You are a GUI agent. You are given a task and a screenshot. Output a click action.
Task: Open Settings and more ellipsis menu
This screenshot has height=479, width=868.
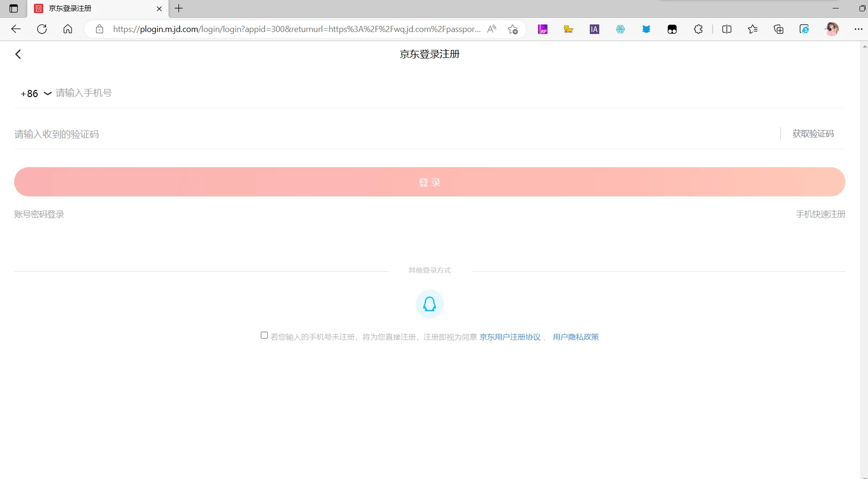click(x=858, y=29)
